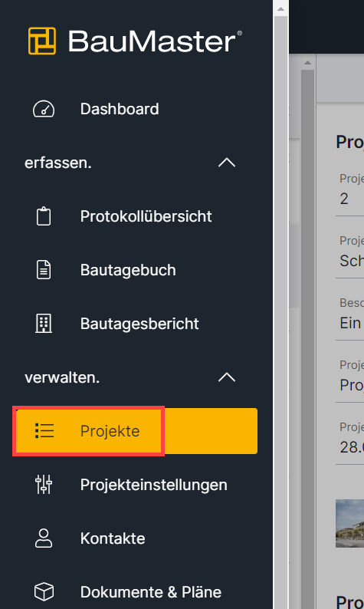Click the building icon for Bautagesbericht
Screen dimensions: 364x609
click(x=44, y=324)
